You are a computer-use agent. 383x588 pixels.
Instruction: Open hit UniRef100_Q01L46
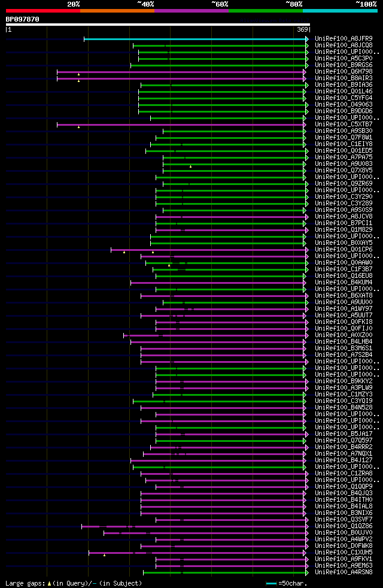coord(344,92)
